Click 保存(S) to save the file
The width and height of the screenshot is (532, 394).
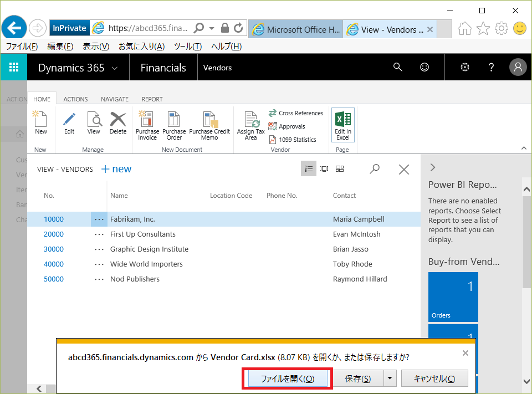pos(358,378)
